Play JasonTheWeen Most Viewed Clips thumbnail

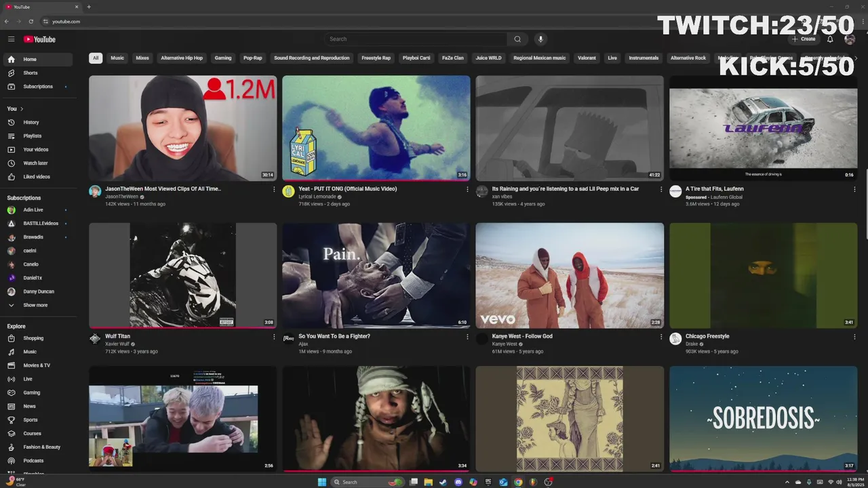click(x=183, y=128)
